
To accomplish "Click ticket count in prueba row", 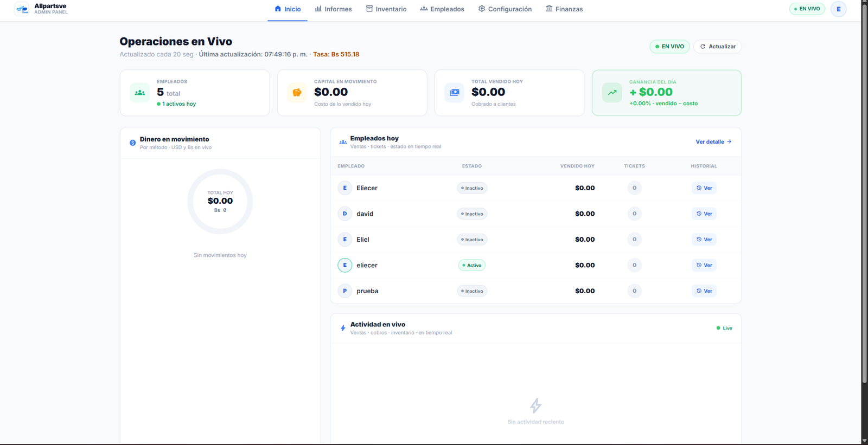I will (634, 291).
